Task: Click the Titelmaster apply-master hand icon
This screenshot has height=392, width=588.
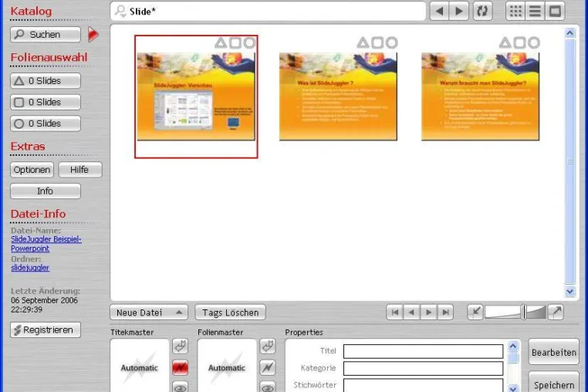Action: tap(181, 346)
